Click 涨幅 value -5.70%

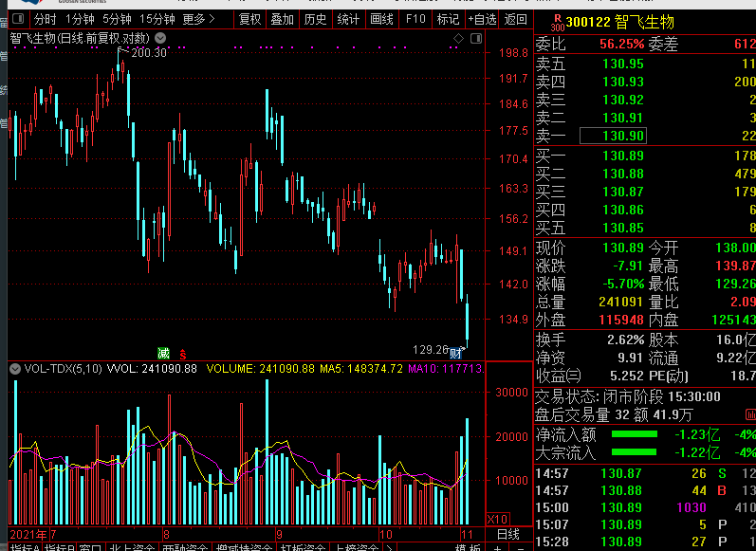(x=623, y=284)
